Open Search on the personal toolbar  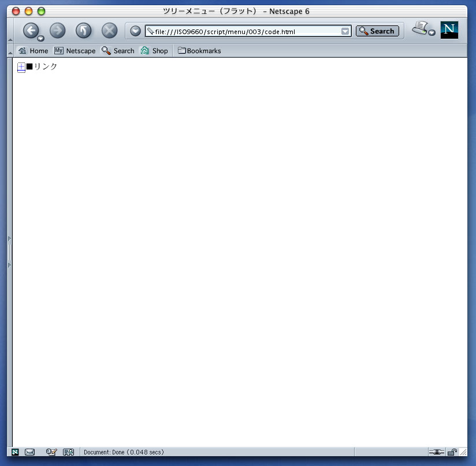coord(118,51)
